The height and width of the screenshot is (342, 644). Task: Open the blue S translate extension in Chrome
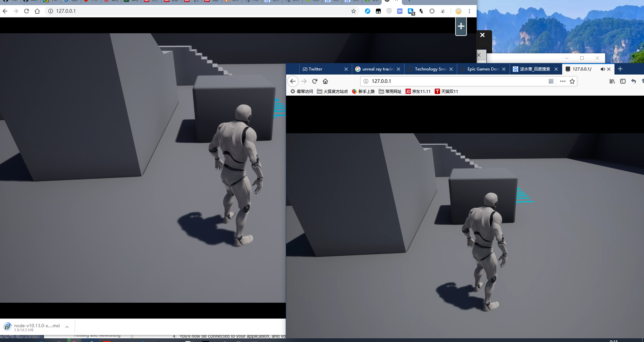(x=411, y=11)
